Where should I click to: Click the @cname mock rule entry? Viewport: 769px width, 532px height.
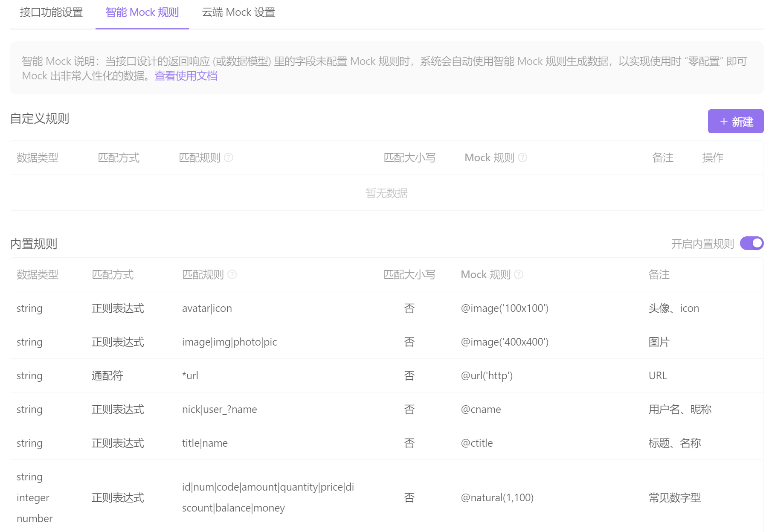click(x=481, y=409)
